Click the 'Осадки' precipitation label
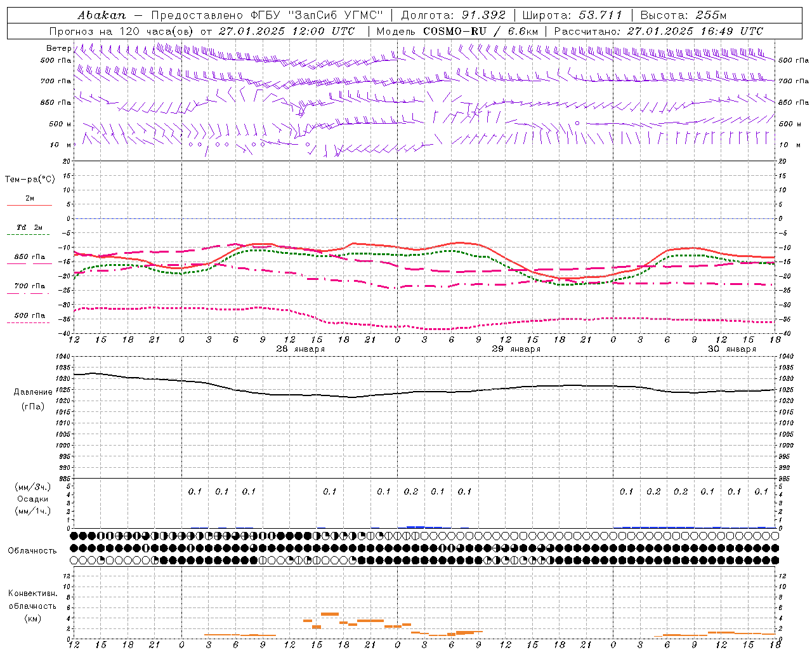This screenshot has width=812, height=650. click(33, 499)
